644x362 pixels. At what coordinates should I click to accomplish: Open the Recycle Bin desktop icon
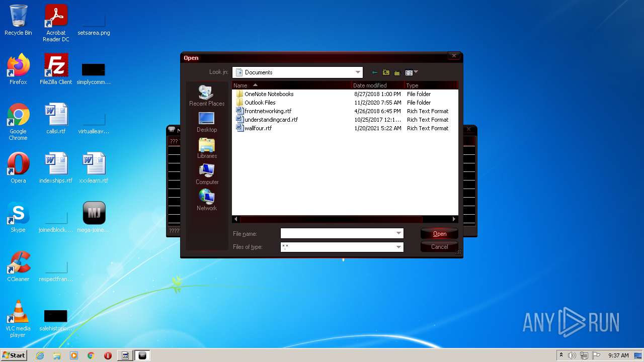(18, 20)
